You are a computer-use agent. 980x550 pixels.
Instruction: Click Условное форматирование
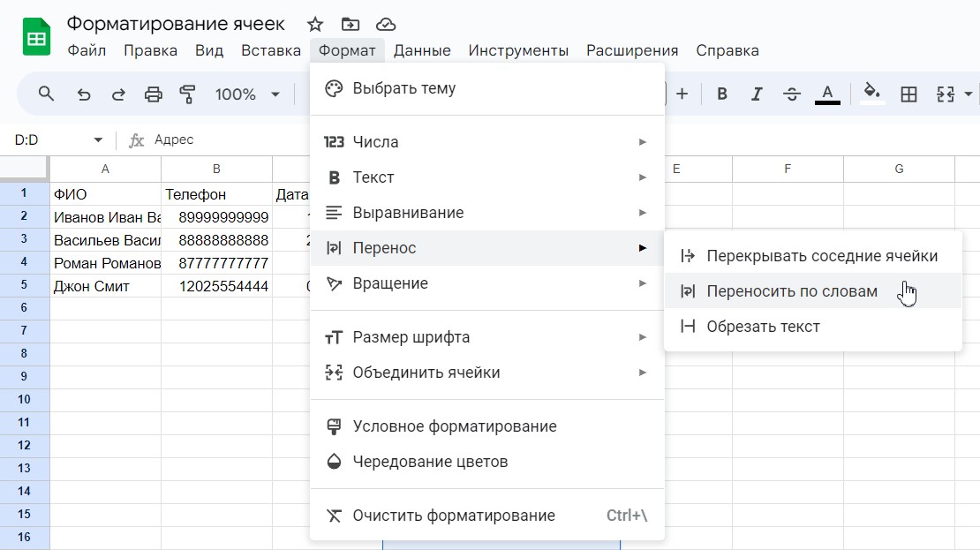(454, 426)
